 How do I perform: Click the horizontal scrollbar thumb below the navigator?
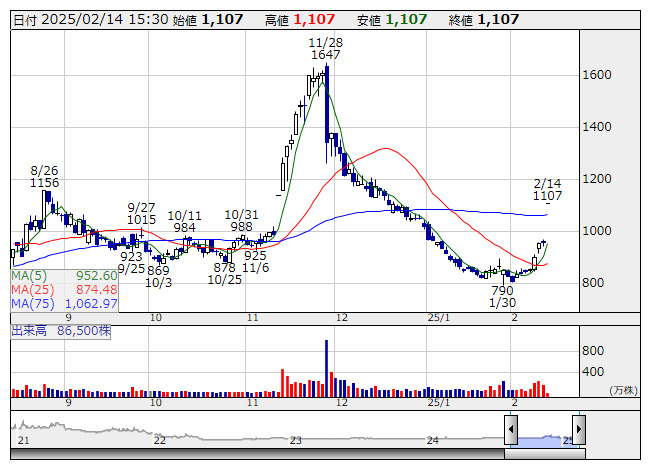pyautogui.click(x=545, y=454)
